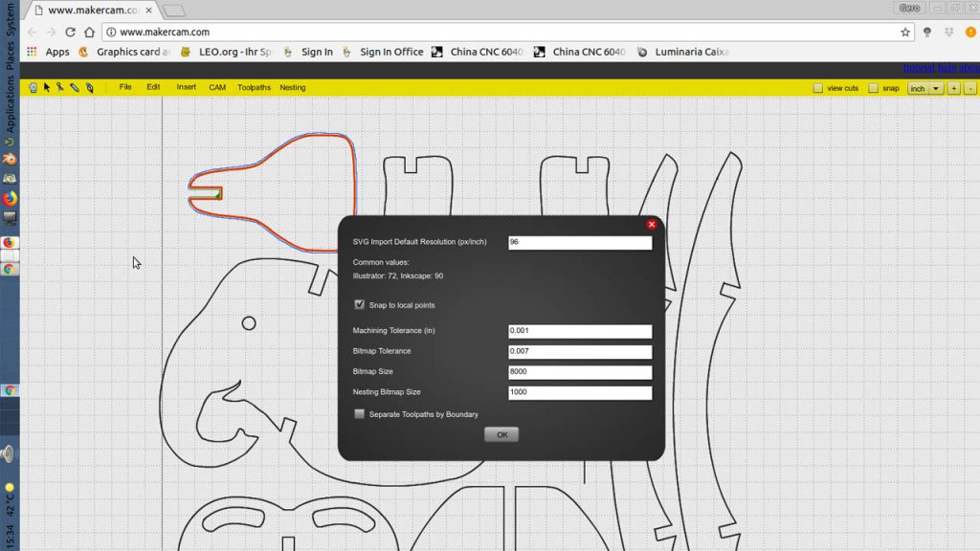
Task: Open Luminaria Caixa bookmark
Action: tap(683, 52)
